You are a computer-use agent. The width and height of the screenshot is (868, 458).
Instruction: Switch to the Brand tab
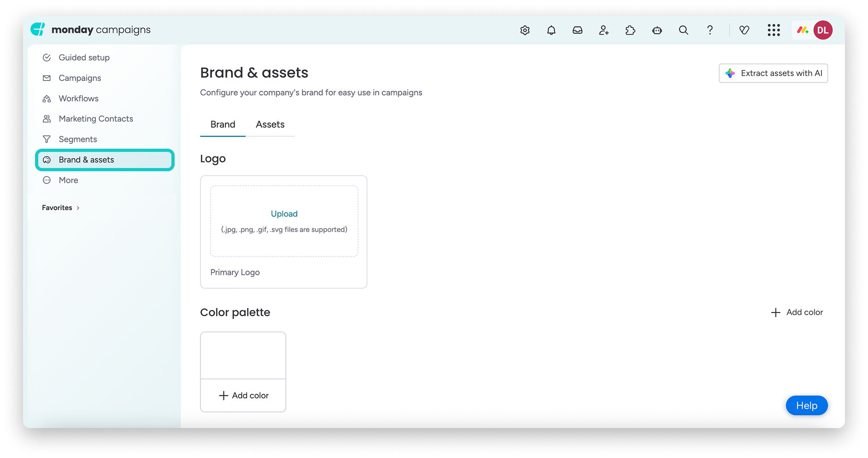tap(223, 124)
